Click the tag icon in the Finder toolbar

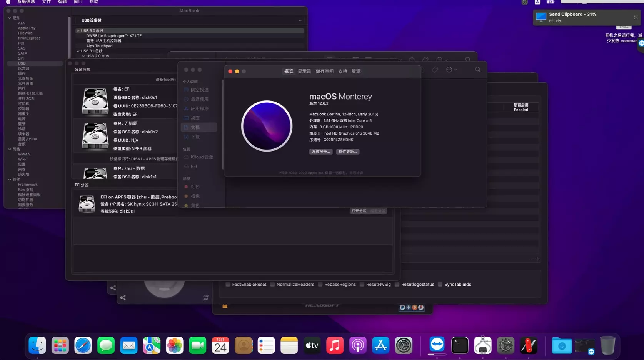435,70
